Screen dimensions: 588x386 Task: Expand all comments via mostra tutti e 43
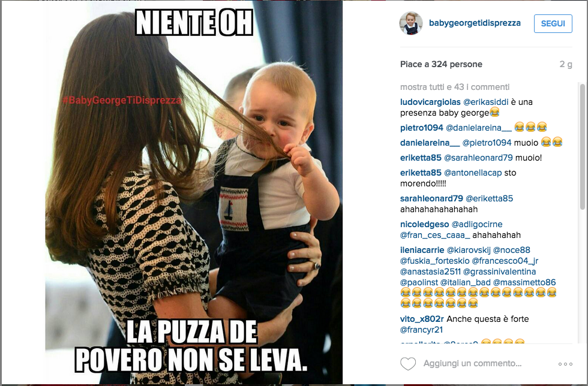pyautogui.click(x=455, y=87)
